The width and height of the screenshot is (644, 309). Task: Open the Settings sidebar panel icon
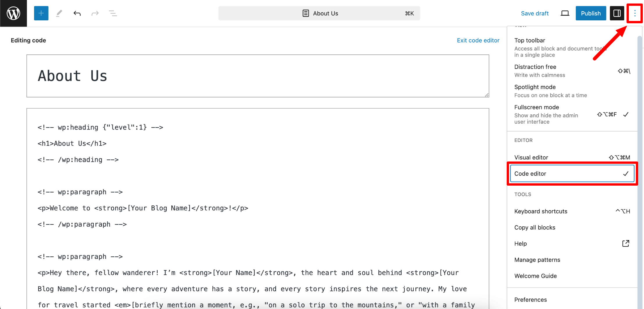(x=617, y=13)
